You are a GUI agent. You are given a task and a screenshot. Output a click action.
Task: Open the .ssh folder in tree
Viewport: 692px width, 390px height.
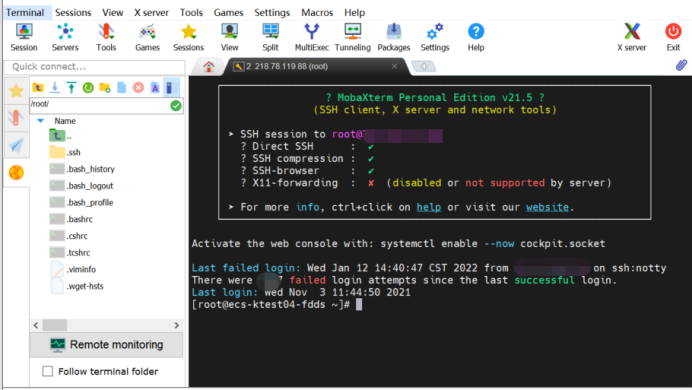73,152
